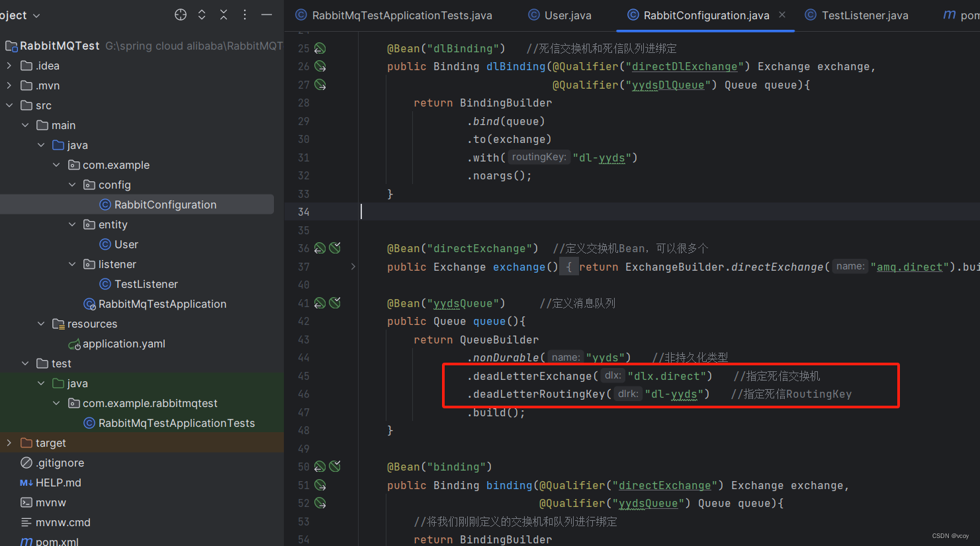This screenshot has width=980, height=546.
Task: Select User class in project tree
Action: 118,244
